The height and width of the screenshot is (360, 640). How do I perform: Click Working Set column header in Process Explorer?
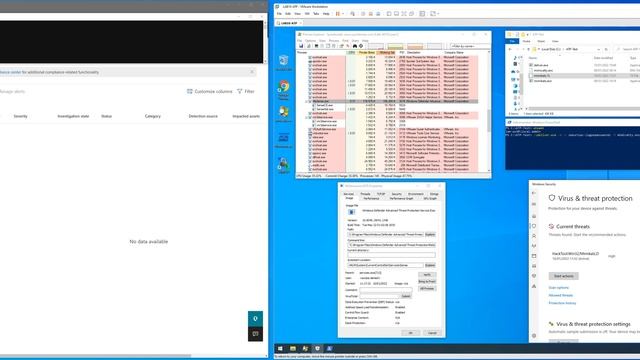pos(387,53)
